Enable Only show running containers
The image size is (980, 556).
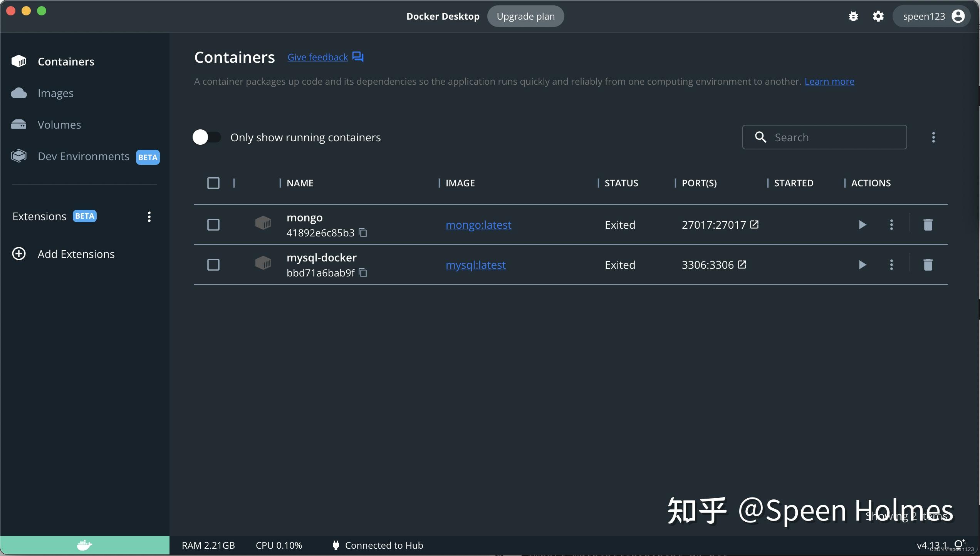coord(206,137)
